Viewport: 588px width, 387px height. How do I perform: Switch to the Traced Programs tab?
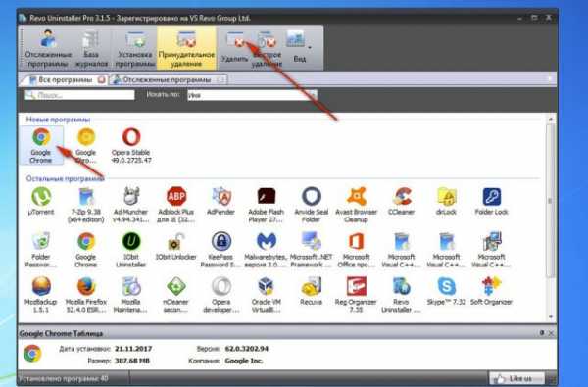pos(168,80)
